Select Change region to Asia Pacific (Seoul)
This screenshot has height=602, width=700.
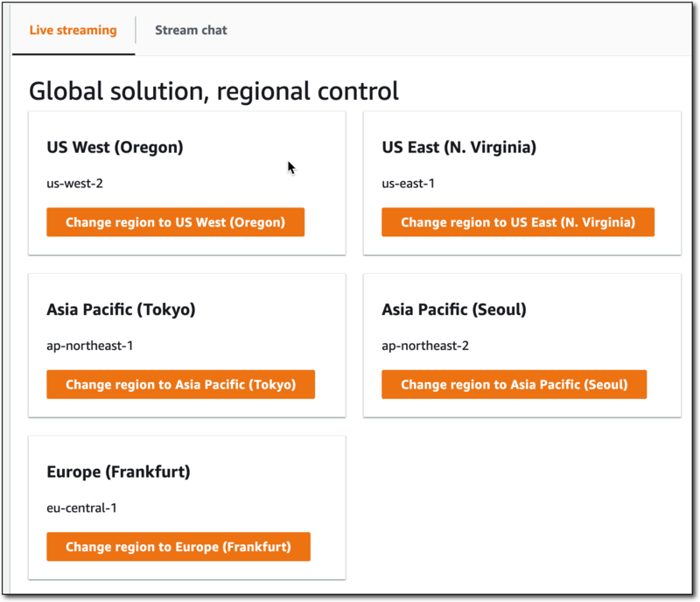(514, 384)
